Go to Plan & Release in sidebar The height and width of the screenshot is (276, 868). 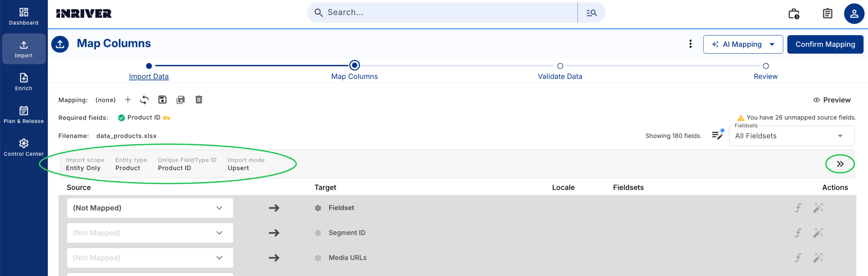tap(23, 115)
